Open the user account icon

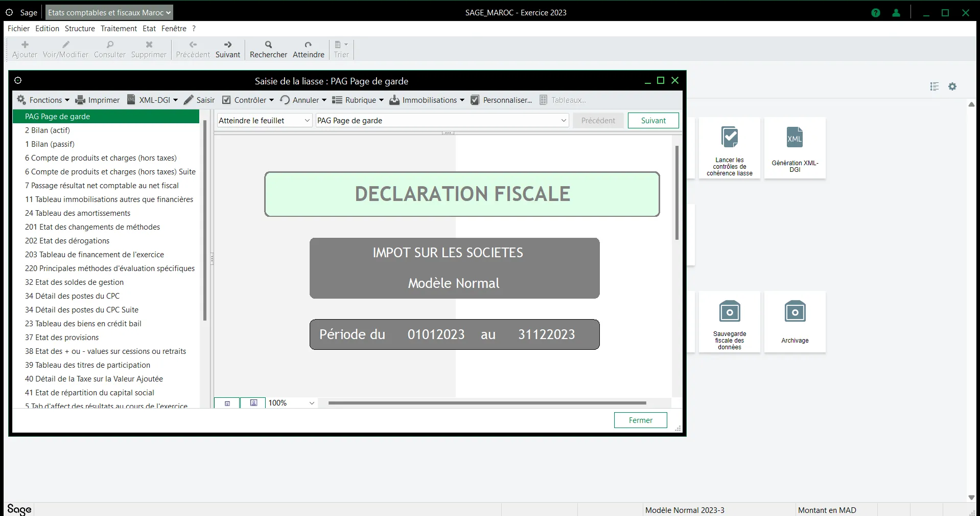[x=896, y=13]
